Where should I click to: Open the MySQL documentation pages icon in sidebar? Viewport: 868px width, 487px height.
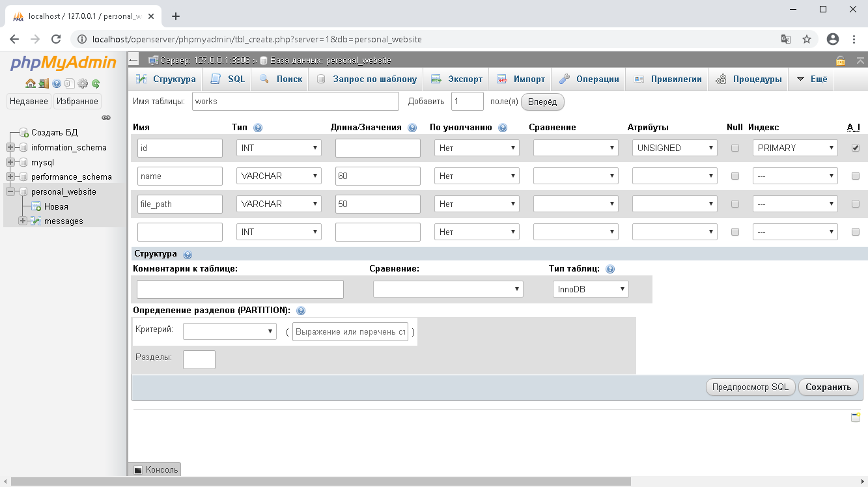(x=70, y=83)
